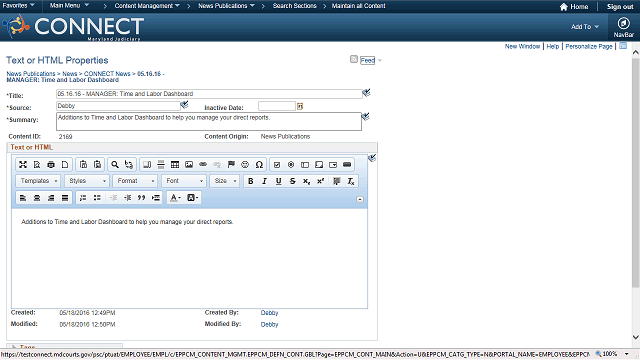
Task: Click the Home link
Action: point(574,7)
